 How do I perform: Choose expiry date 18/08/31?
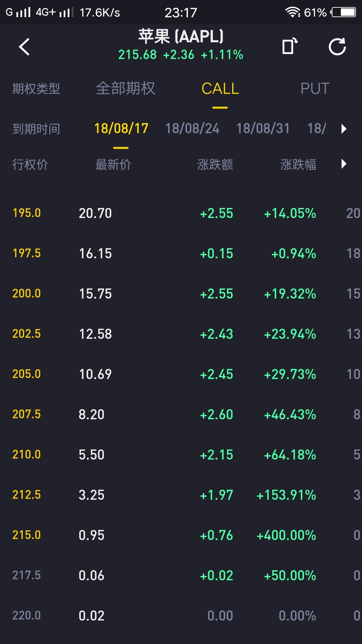pyautogui.click(x=263, y=128)
